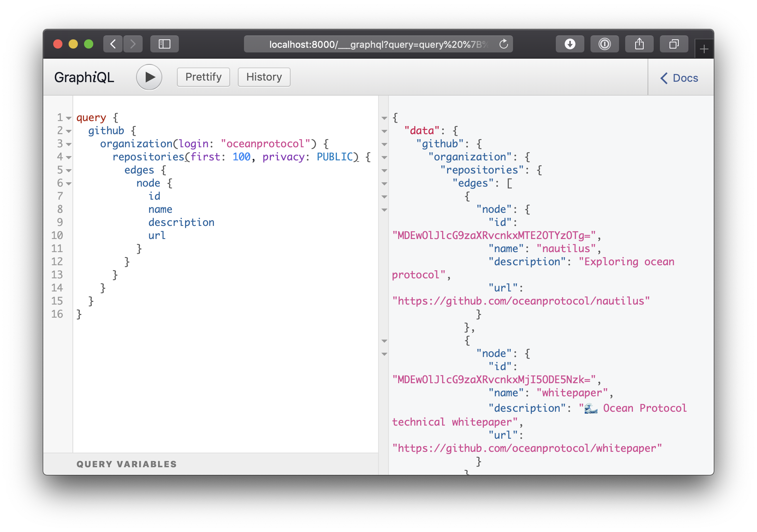Image resolution: width=757 pixels, height=532 pixels.
Task: Run the GraphQL query with play button
Action: coord(149,77)
